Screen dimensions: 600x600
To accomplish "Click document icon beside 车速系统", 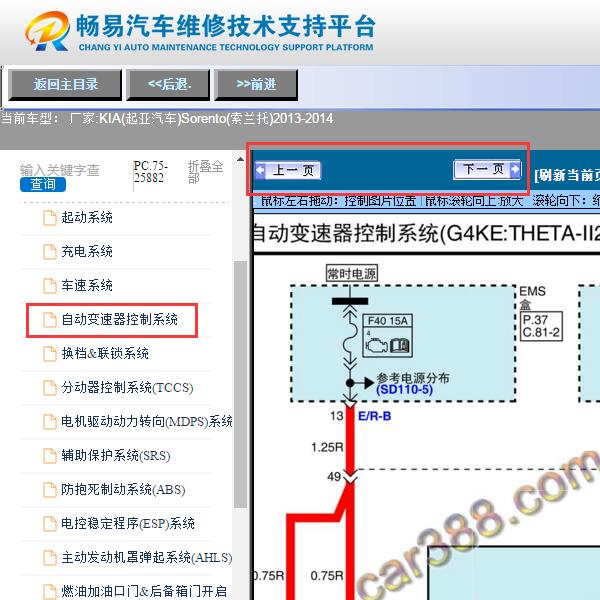I will coord(50,285).
